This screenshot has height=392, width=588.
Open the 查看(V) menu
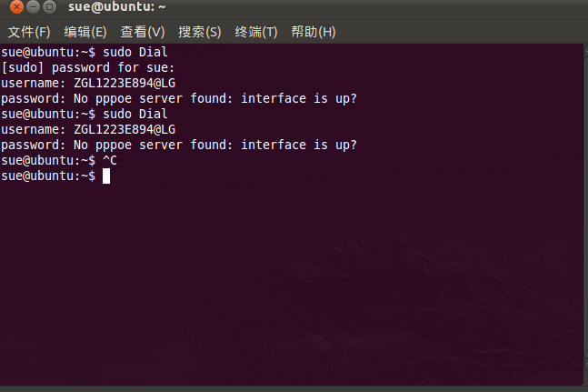click(143, 32)
